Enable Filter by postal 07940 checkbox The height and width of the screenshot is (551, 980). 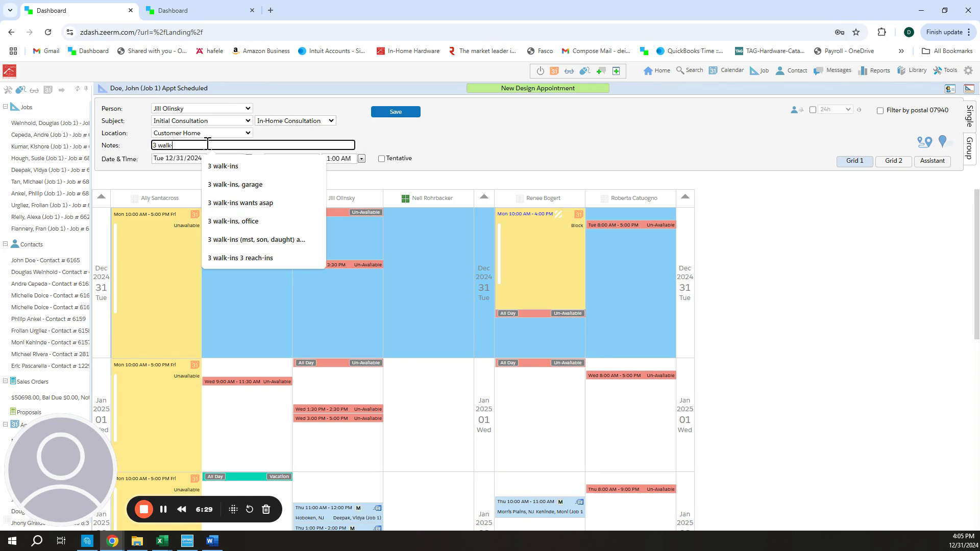click(x=880, y=111)
